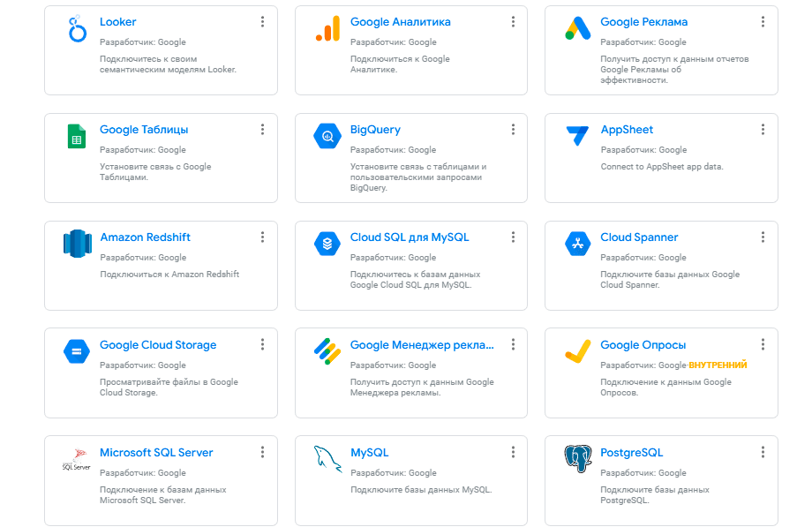This screenshot has height=527, width=812.
Task: Choose the Cloud Spanner title
Action: 639,237
